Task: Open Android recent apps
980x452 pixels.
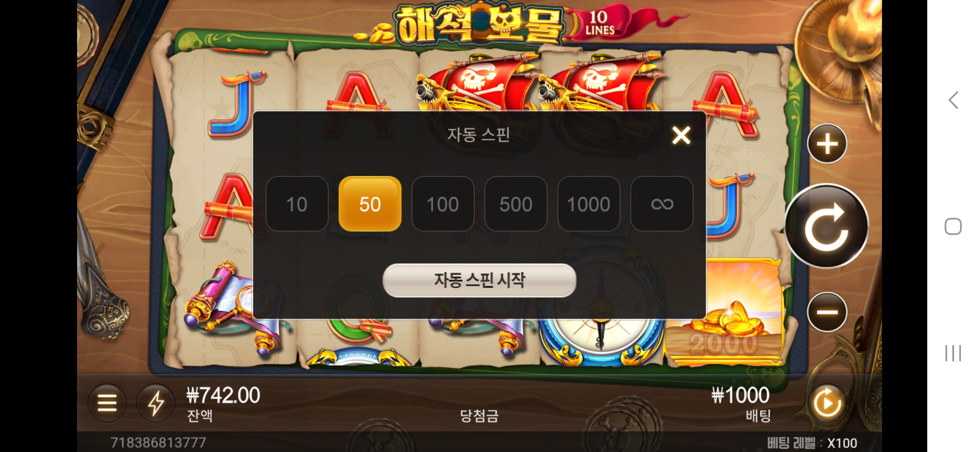Action: 953,353
